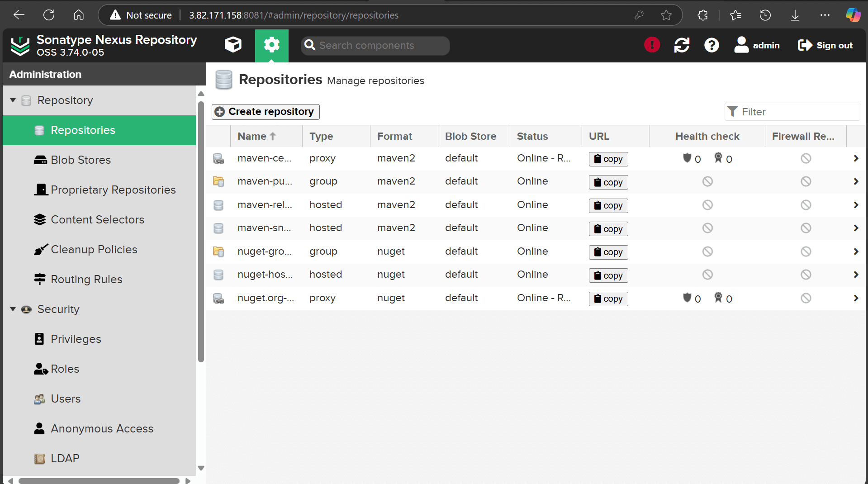
Task: Collapse the Security section in sidebar
Action: [x=13, y=309]
